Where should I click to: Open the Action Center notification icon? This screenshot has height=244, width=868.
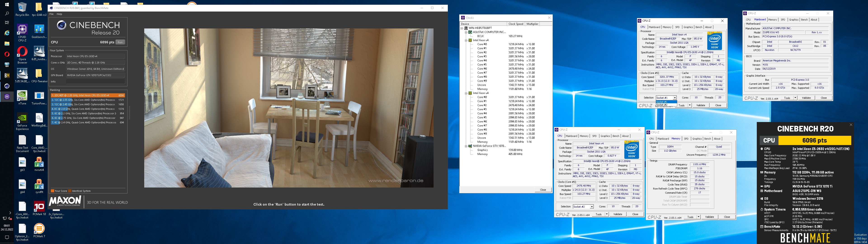coord(7,238)
